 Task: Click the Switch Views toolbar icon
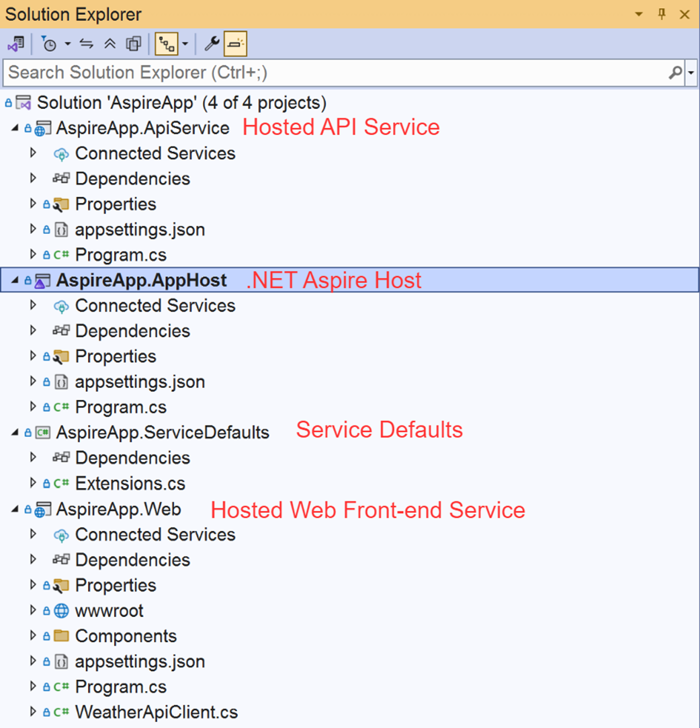(15, 44)
